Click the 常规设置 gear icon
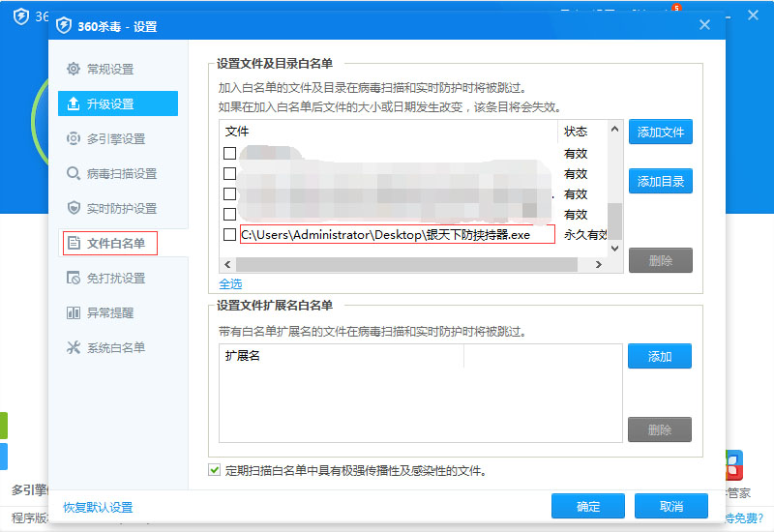Viewport: 774px width, 532px height. (74, 69)
